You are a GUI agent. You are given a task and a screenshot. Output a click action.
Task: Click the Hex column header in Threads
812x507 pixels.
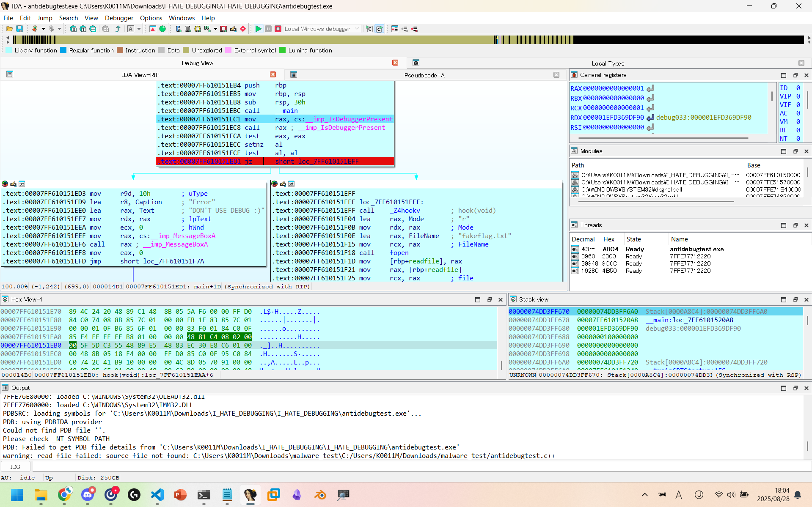(x=609, y=239)
